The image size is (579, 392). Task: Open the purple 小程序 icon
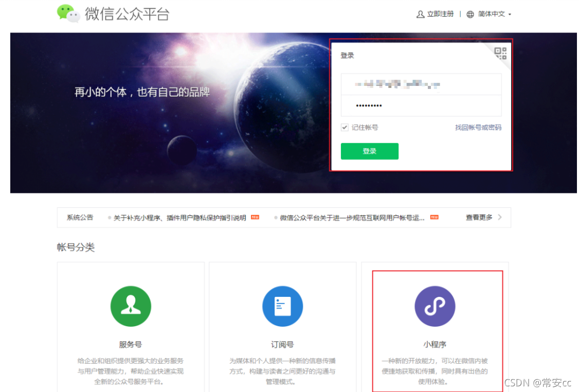click(435, 306)
